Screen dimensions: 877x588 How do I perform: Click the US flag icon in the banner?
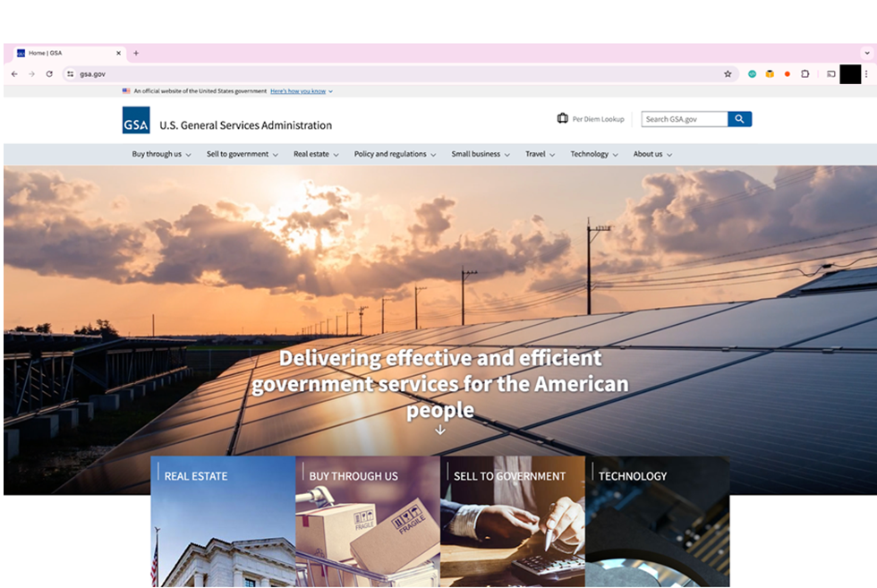(126, 90)
